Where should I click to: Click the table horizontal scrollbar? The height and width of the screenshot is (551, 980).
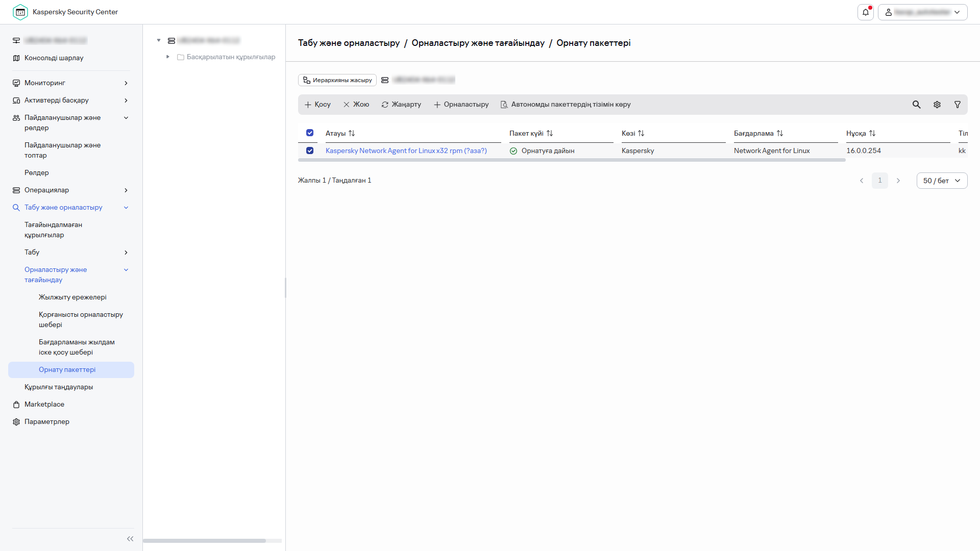tap(572, 160)
